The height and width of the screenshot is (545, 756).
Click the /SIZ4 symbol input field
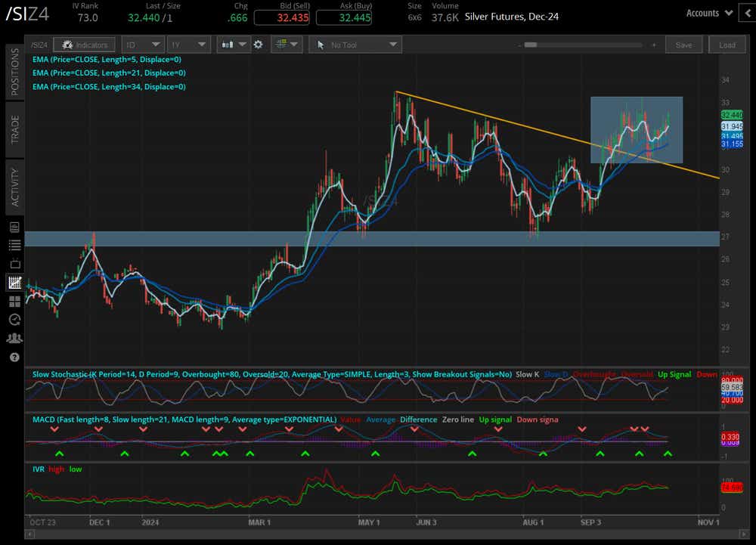tap(39, 45)
